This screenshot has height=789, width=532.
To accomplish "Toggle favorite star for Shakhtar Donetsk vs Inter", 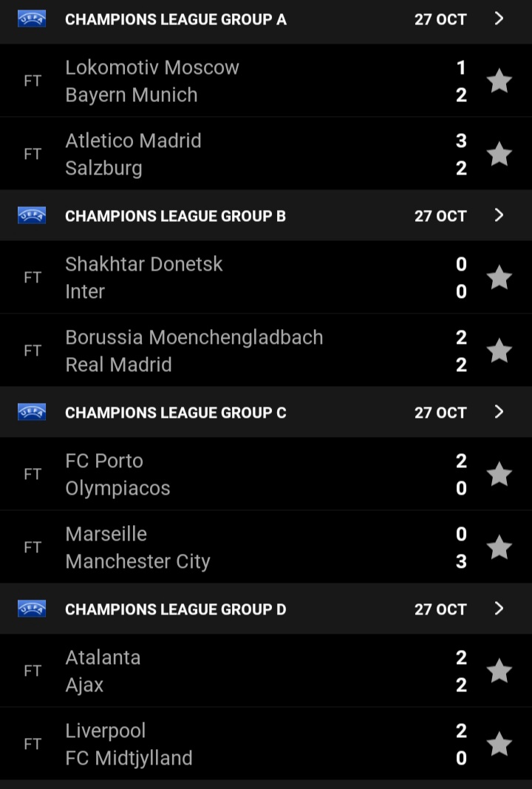I will click(499, 277).
